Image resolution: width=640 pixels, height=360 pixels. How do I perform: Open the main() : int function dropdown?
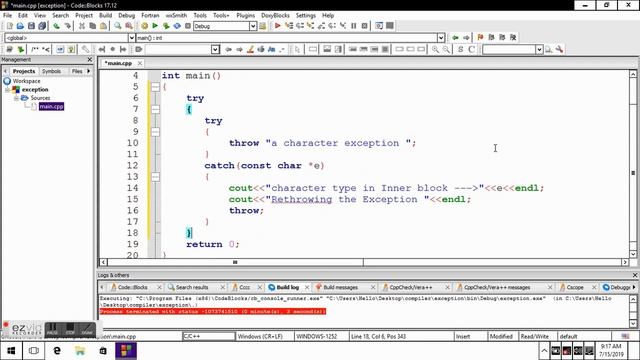coord(441,38)
